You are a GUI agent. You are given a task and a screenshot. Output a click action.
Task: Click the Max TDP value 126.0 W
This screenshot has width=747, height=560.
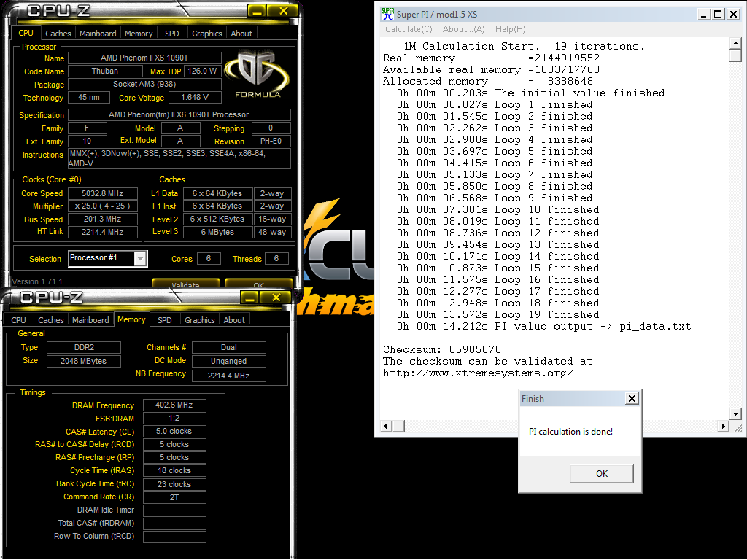click(x=203, y=71)
